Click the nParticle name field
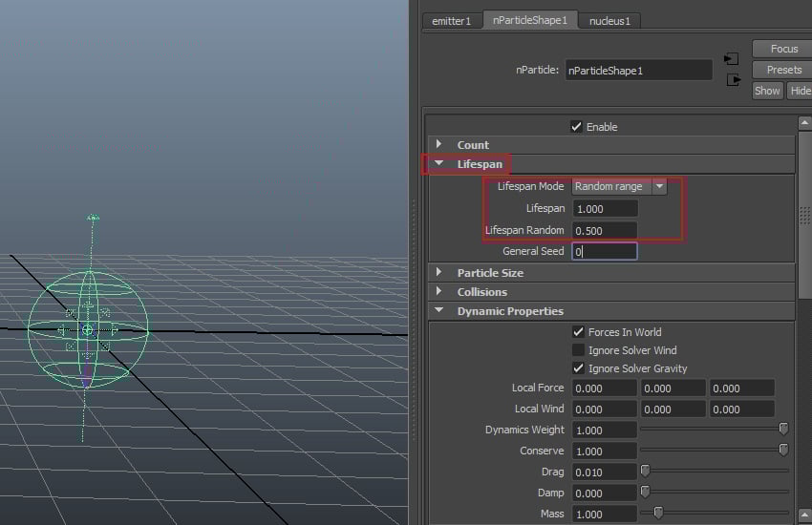 point(638,71)
